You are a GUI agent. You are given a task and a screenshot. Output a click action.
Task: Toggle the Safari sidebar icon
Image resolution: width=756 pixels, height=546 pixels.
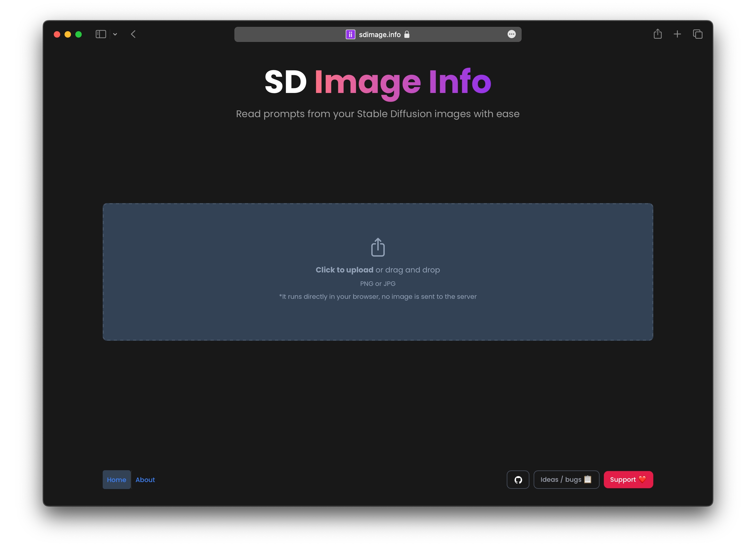tap(101, 34)
